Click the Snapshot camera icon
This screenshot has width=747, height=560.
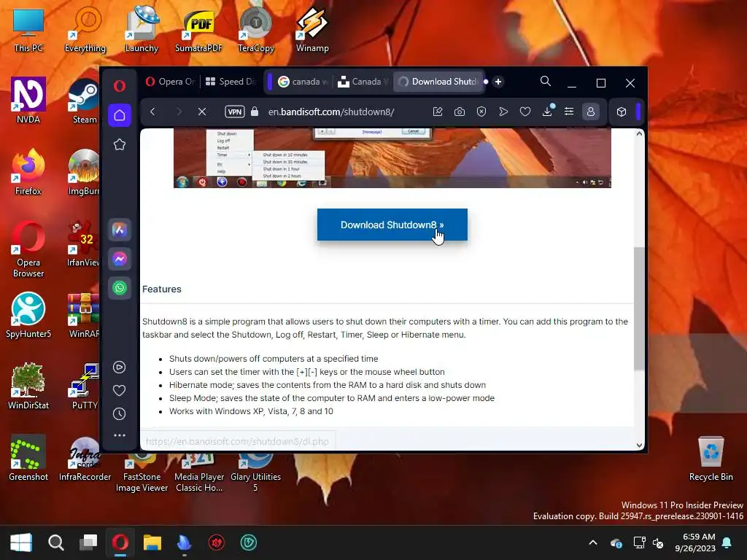pos(460,112)
